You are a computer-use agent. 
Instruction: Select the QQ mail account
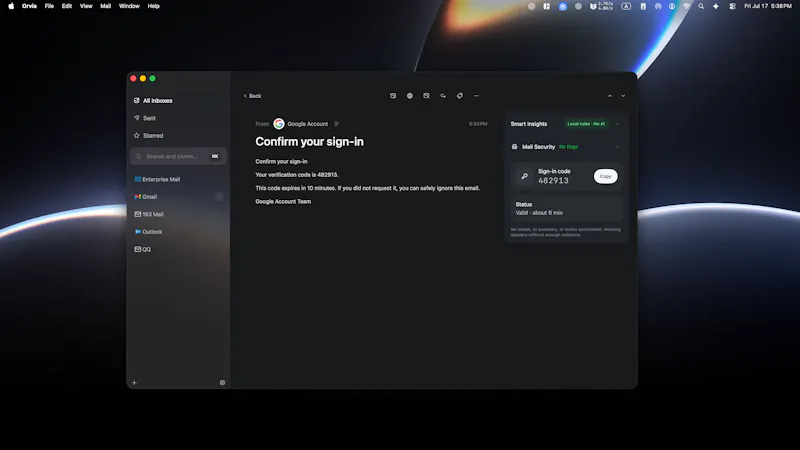(x=178, y=249)
